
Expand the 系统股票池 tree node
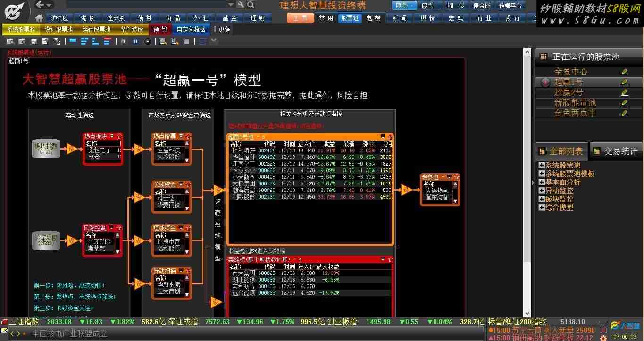[542, 165]
